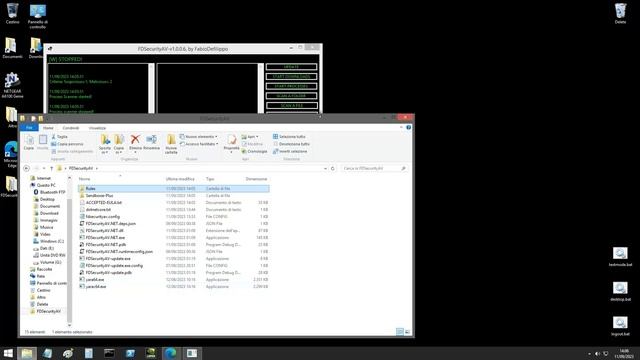The image size is (640, 360).
Task: Click the refresh icon beside address bar
Action: point(333,168)
